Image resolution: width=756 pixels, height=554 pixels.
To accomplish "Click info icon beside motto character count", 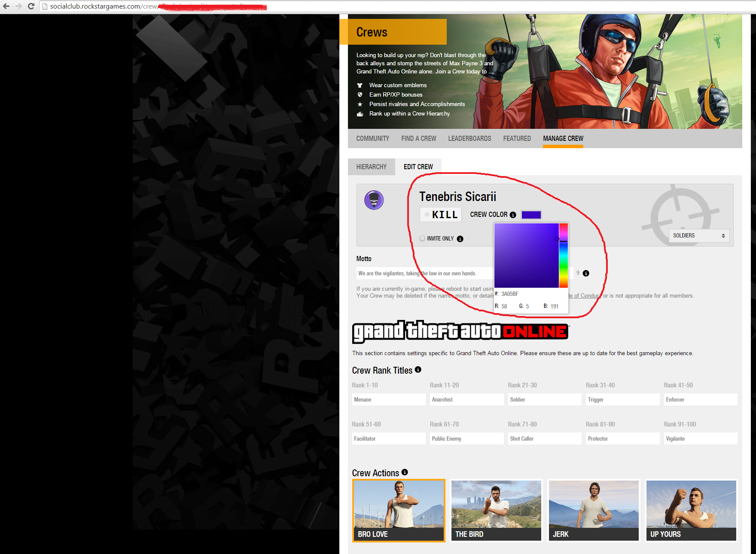I will coord(586,273).
